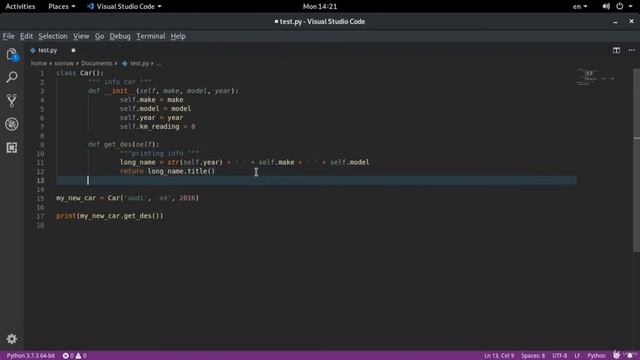Click the 'self.year = year' line
The height and width of the screenshot is (360, 640).
(x=151, y=118)
